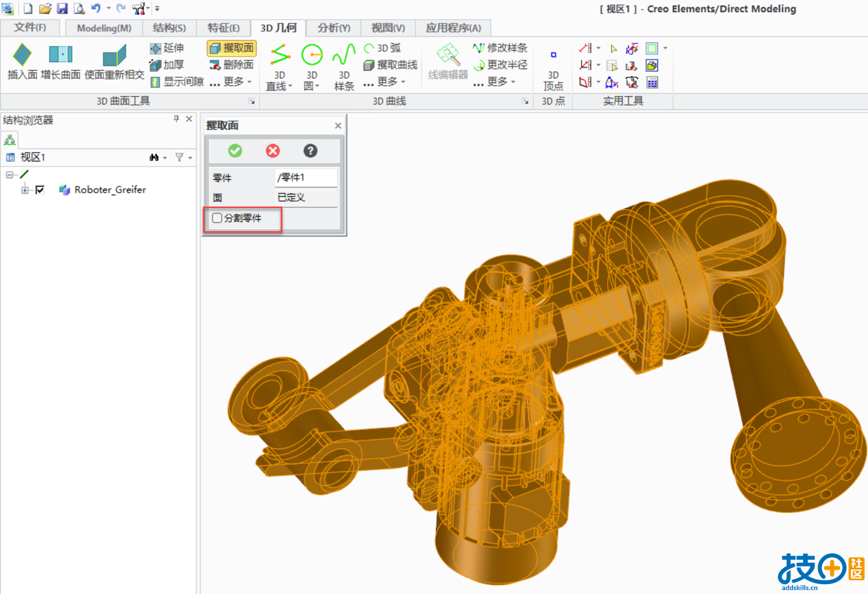
Task: Expand 更多 under 更改半径
Action: [495, 82]
